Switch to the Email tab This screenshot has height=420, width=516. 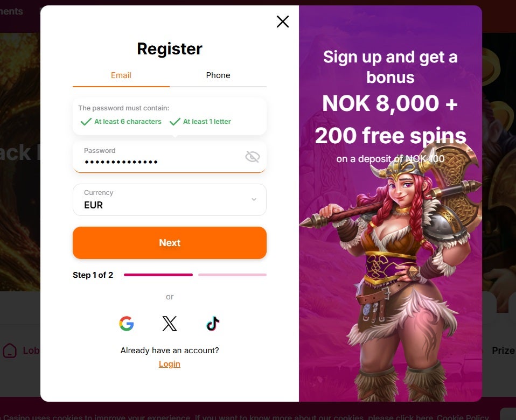pyautogui.click(x=121, y=75)
